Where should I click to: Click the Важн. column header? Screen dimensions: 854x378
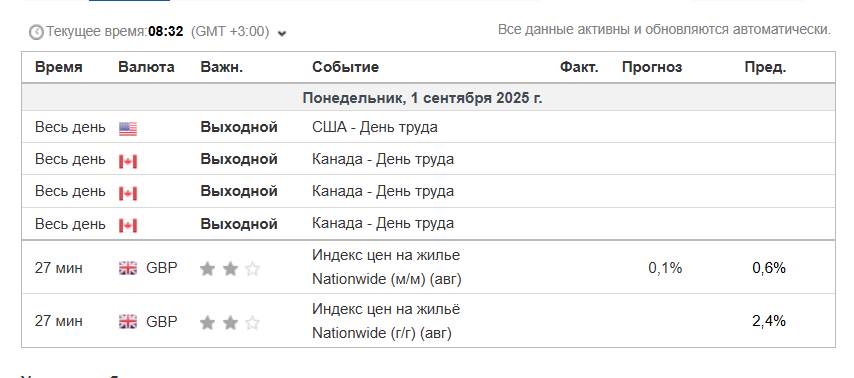pyautogui.click(x=222, y=68)
